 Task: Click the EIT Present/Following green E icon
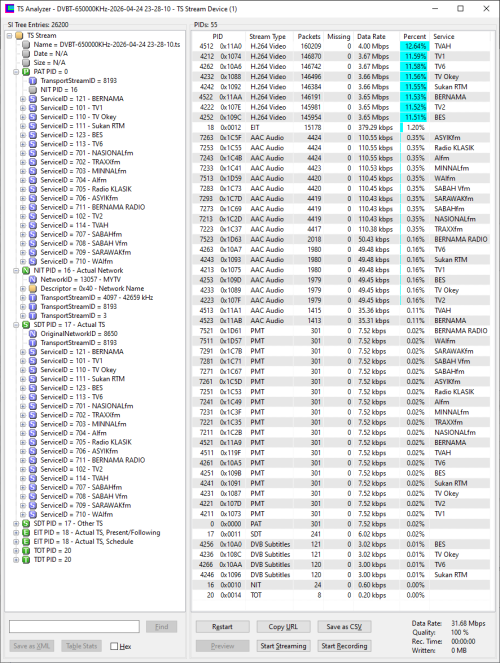[26, 532]
